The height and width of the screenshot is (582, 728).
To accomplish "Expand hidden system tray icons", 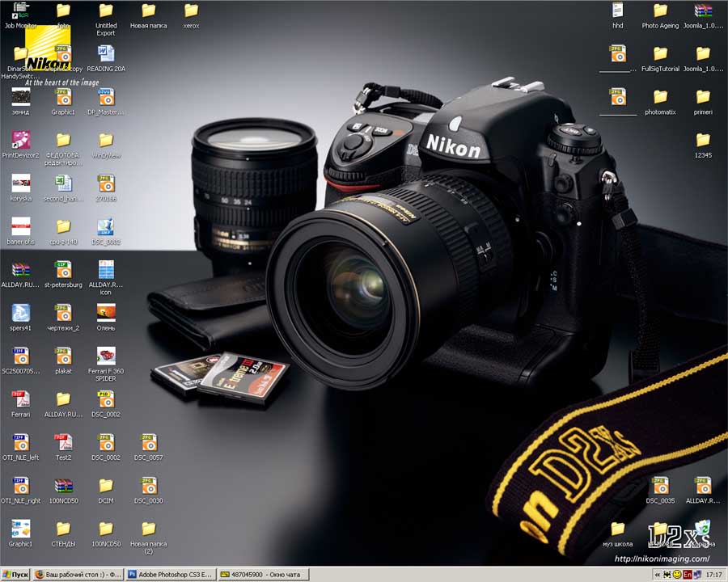I will [x=658, y=575].
